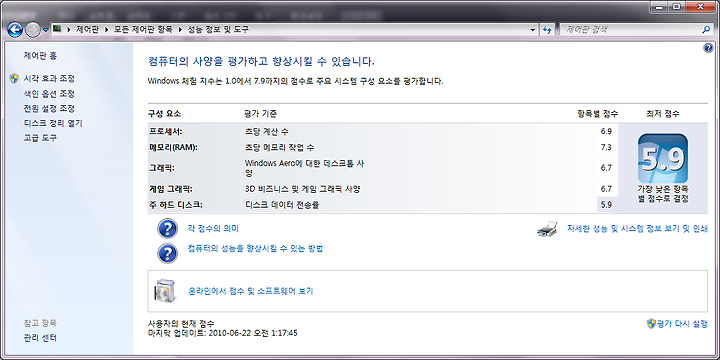
Task: Click the refresh button beside address bar
Action: coord(546,30)
